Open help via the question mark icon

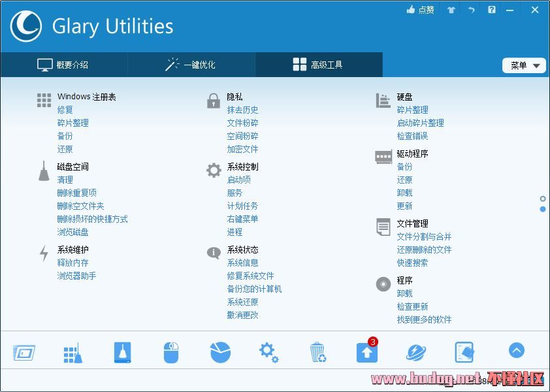pos(491,10)
